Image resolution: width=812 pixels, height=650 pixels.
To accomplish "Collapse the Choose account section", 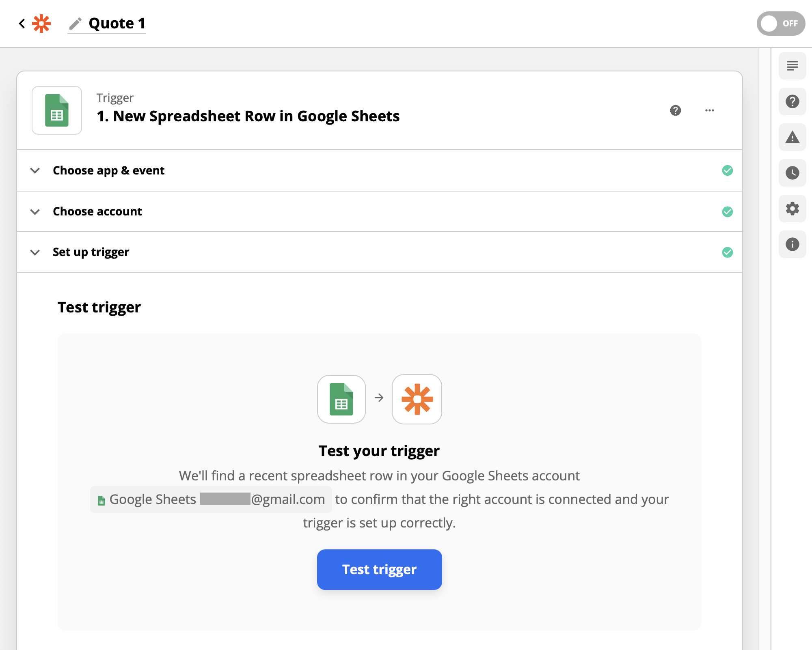I will pyautogui.click(x=35, y=211).
